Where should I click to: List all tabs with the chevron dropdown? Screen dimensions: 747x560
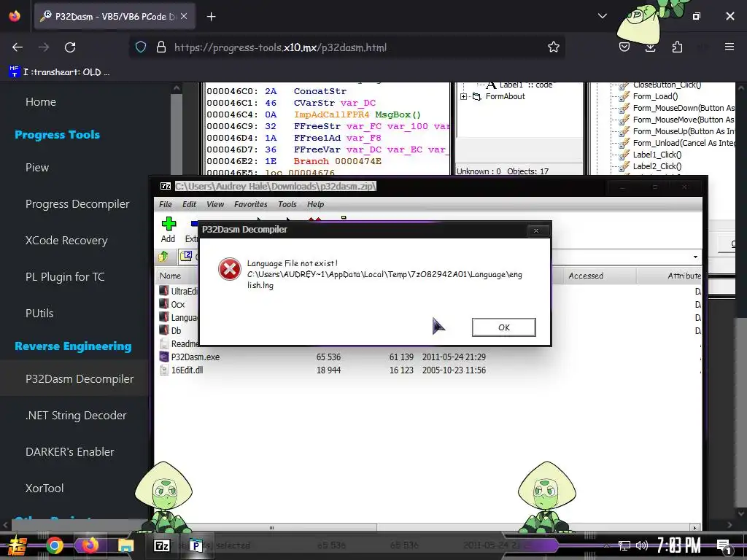602,16
